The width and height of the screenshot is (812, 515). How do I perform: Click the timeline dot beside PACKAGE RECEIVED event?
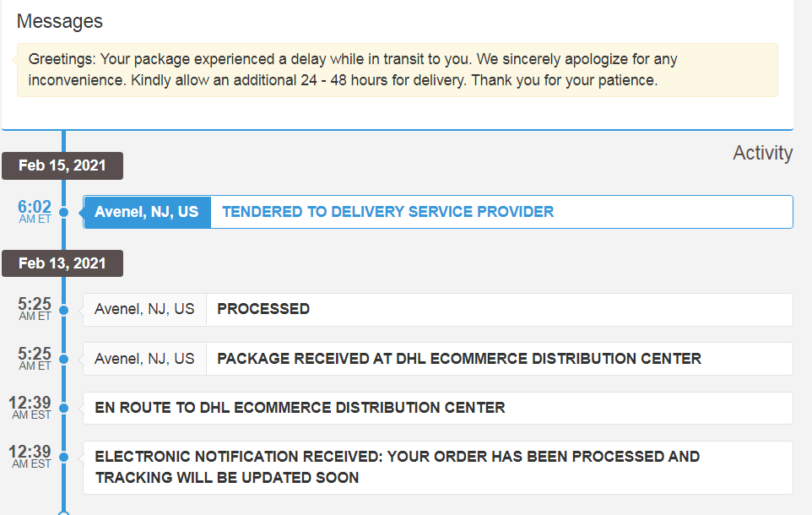pos(63,359)
